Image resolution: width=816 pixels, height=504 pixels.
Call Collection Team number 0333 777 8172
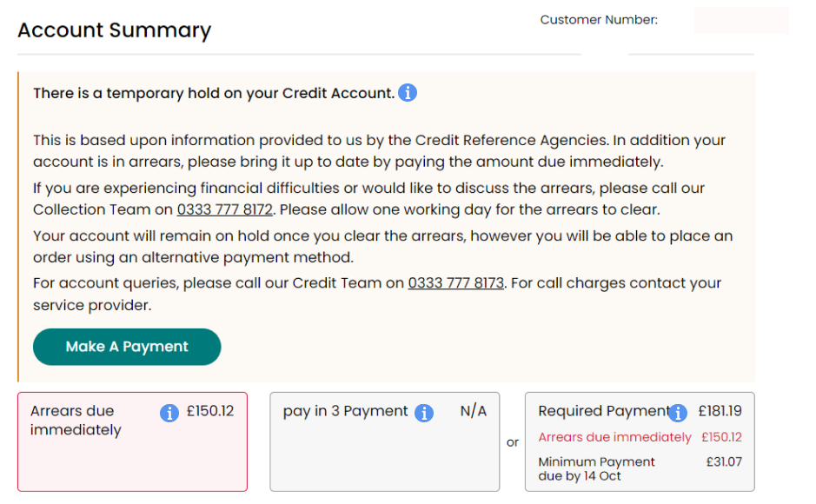(225, 209)
